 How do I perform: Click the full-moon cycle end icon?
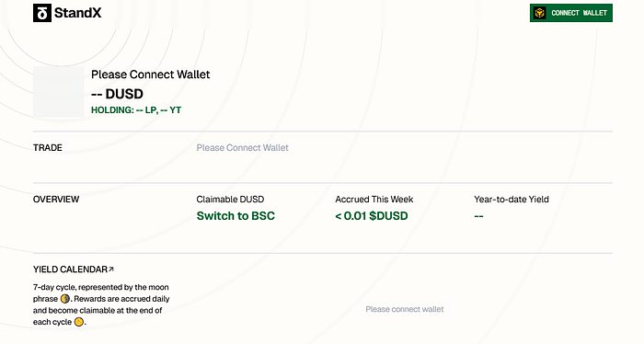pyautogui.click(x=79, y=322)
